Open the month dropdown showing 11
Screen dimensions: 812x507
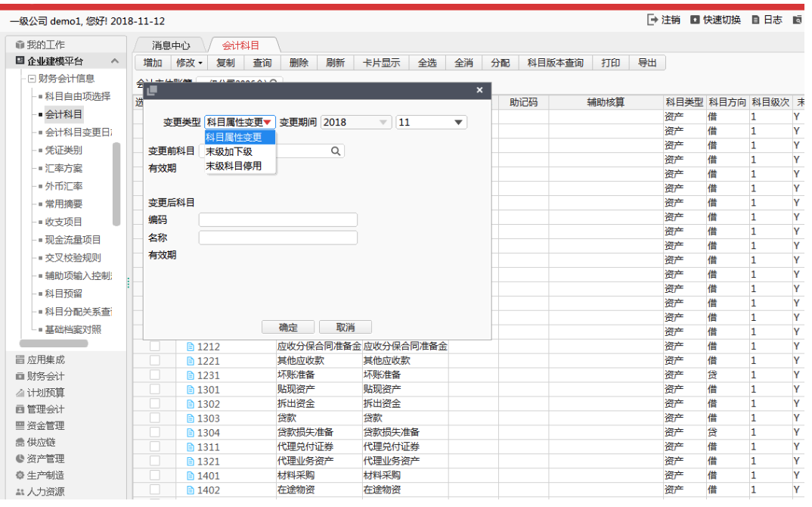(432, 123)
